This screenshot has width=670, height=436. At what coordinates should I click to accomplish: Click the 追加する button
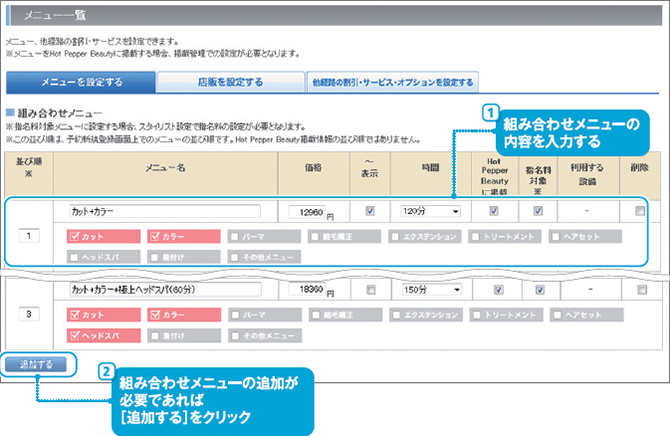(x=36, y=364)
